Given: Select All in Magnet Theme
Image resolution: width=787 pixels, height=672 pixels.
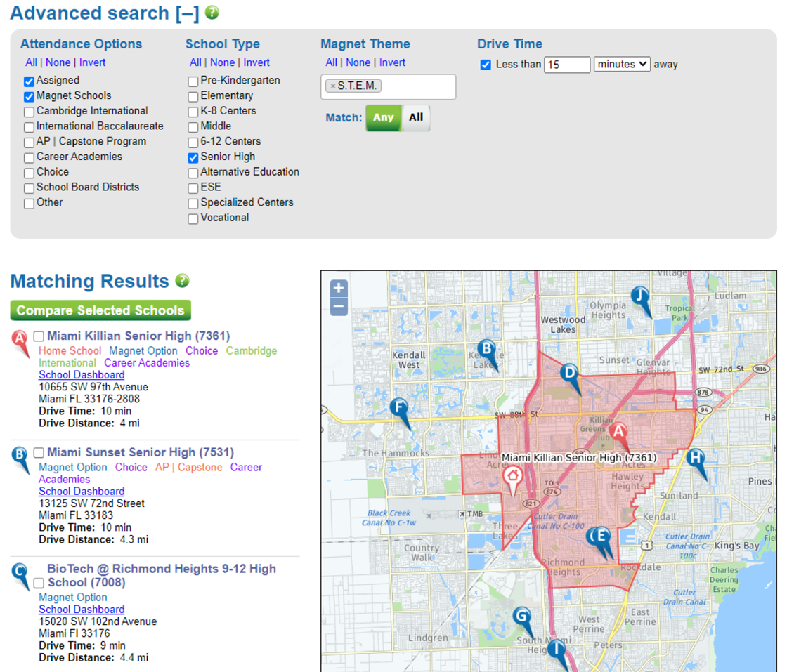Looking at the screenshot, I should coord(331,62).
